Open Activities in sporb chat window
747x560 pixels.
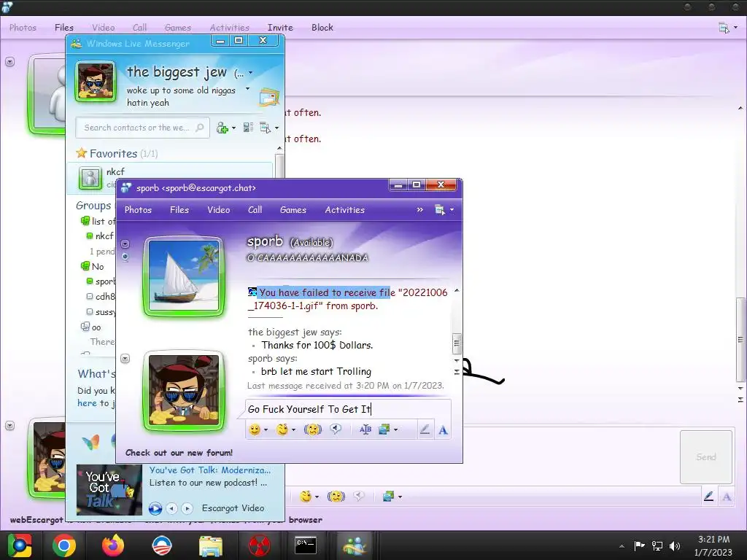click(344, 210)
